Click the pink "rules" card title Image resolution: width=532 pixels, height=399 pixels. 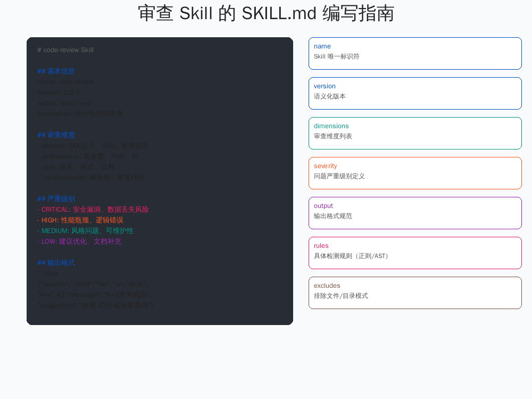pyautogui.click(x=321, y=246)
